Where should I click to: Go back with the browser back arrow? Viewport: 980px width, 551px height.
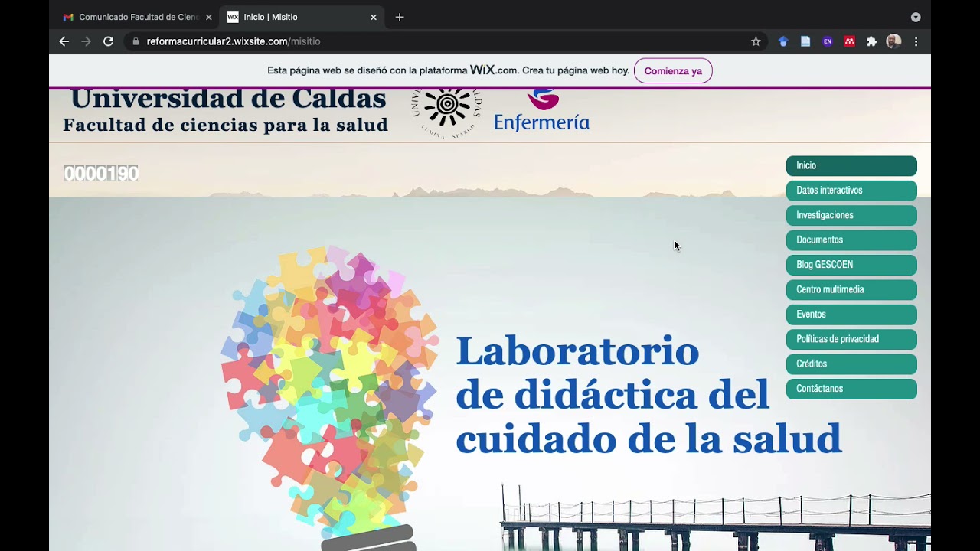(x=64, y=41)
